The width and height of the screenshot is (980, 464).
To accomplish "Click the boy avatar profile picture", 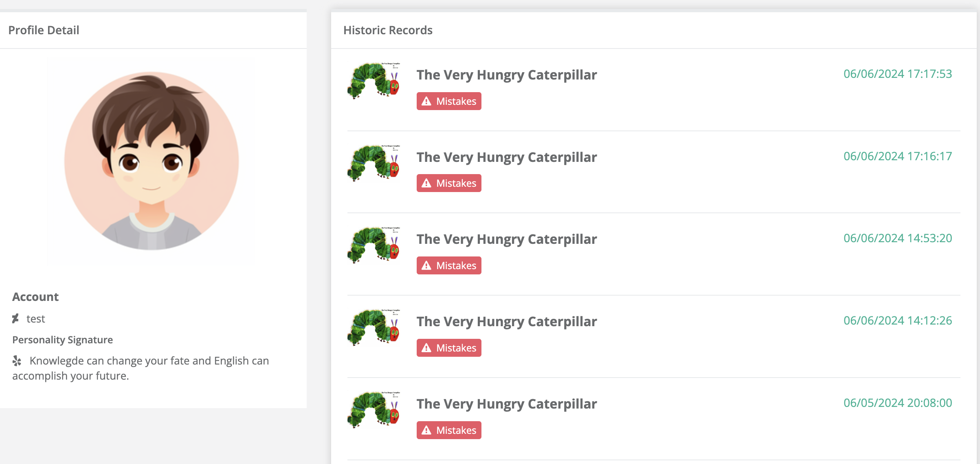I will tap(152, 161).
